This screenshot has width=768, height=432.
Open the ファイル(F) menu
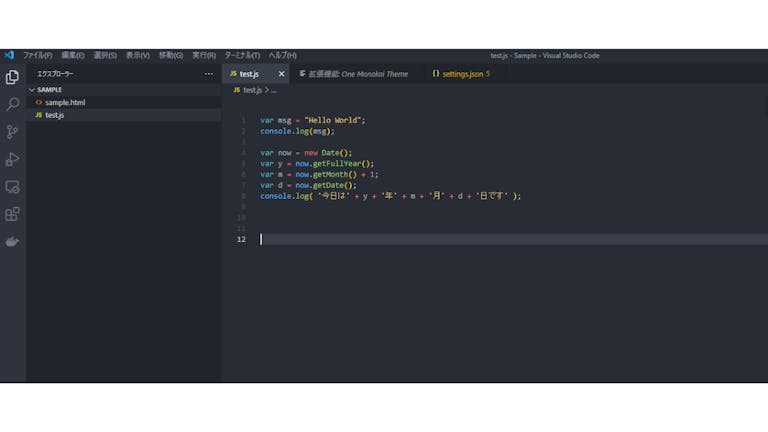pyautogui.click(x=38, y=55)
